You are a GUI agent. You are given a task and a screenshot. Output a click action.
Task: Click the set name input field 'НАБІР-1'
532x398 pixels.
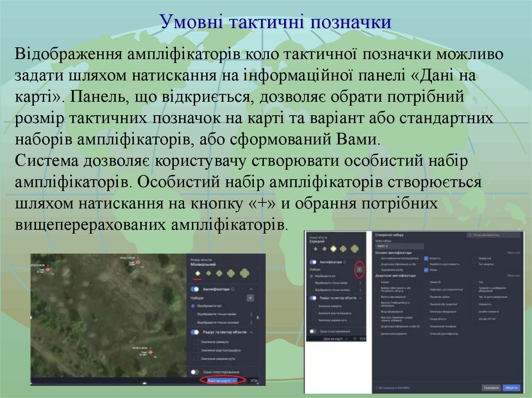coord(399,246)
